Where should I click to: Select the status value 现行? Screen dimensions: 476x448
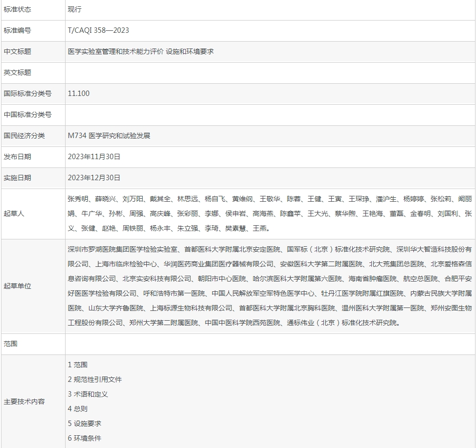click(x=74, y=9)
